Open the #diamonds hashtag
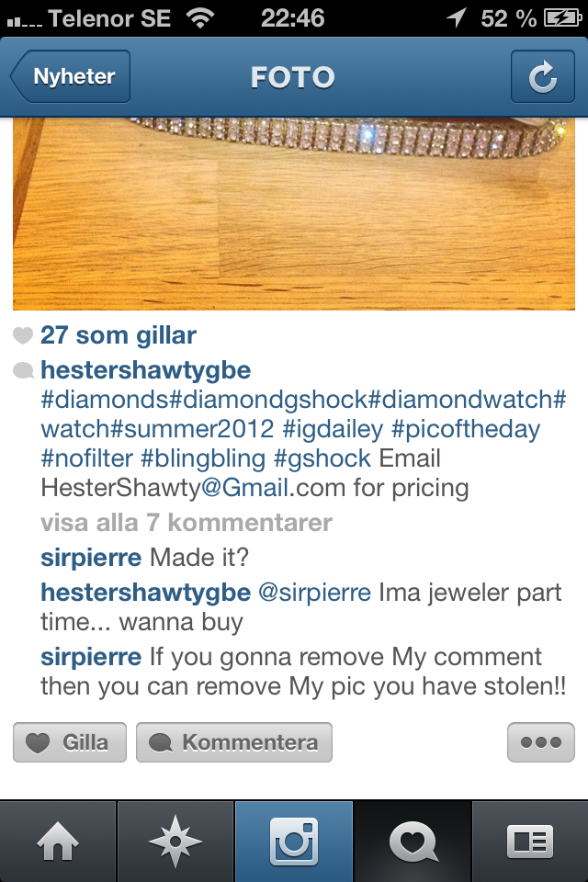Viewport: 588px width, 882px height. tap(105, 400)
